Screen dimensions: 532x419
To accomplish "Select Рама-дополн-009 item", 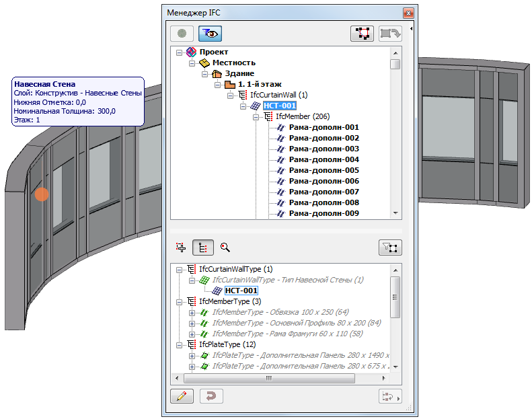I will coord(324,213).
